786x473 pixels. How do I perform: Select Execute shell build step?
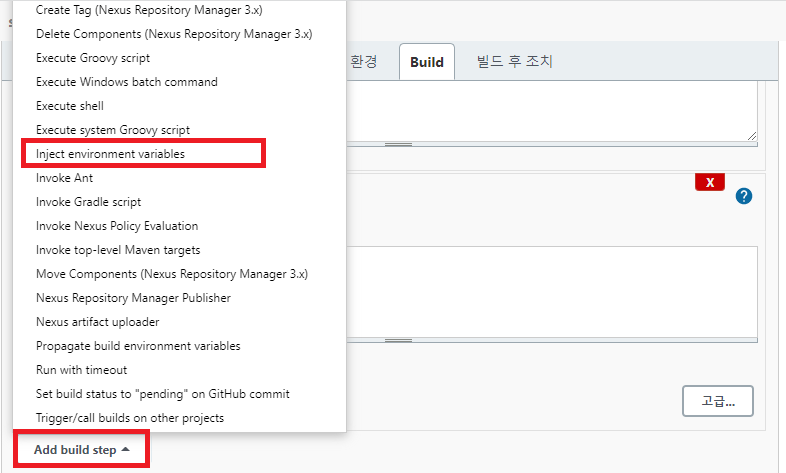pos(70,106)
